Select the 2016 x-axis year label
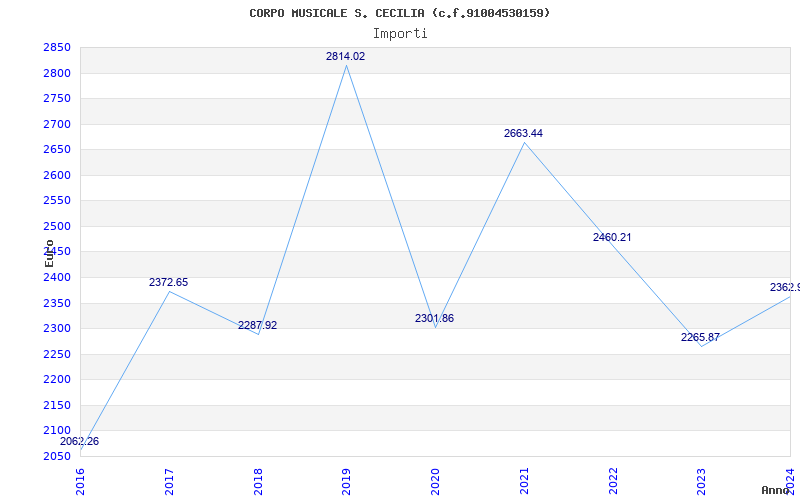 pos(80,481)
